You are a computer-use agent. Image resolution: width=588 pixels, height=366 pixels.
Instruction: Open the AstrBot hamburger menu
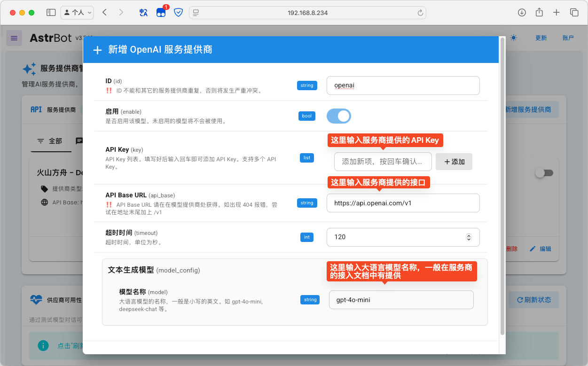click(14, 38)
